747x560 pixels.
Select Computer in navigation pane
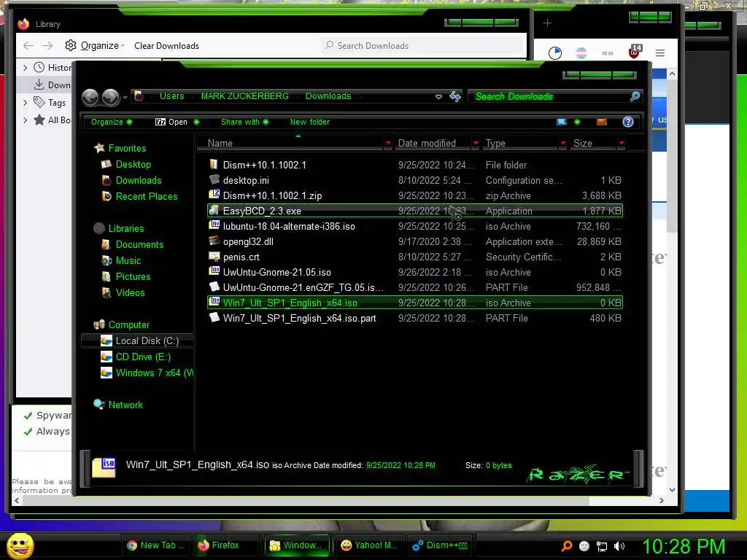[128, 324]
